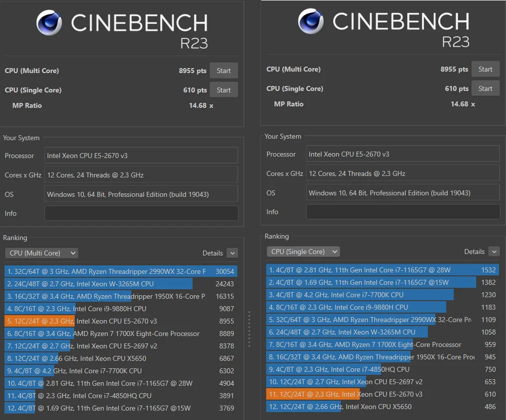Expand Details dropdown in right window
The image size is (506, 420).
494,252
